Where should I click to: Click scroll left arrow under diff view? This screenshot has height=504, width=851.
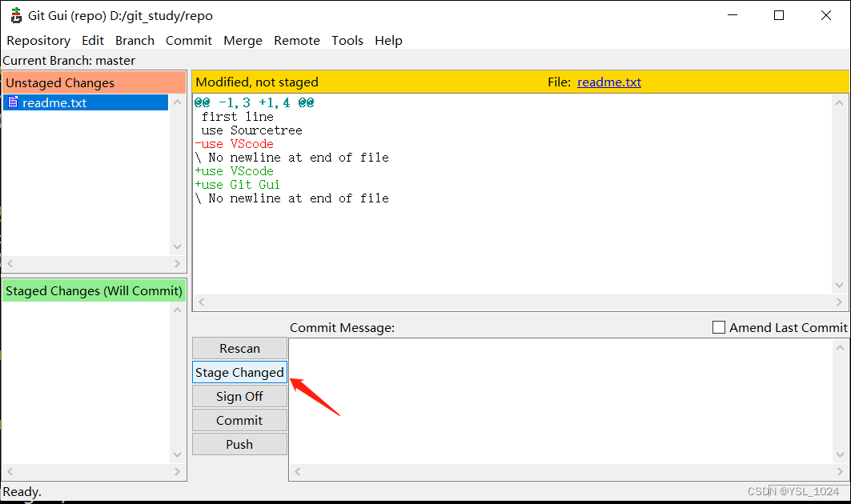202,302
